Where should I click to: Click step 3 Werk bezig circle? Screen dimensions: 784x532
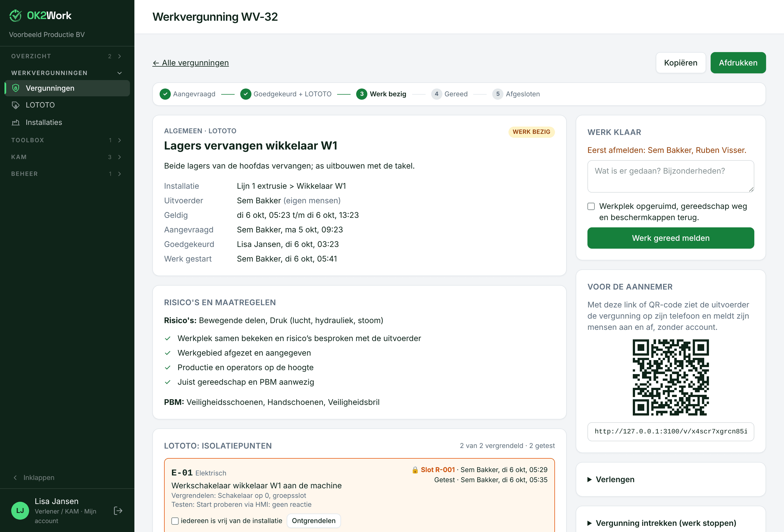(x=362, y=94)
